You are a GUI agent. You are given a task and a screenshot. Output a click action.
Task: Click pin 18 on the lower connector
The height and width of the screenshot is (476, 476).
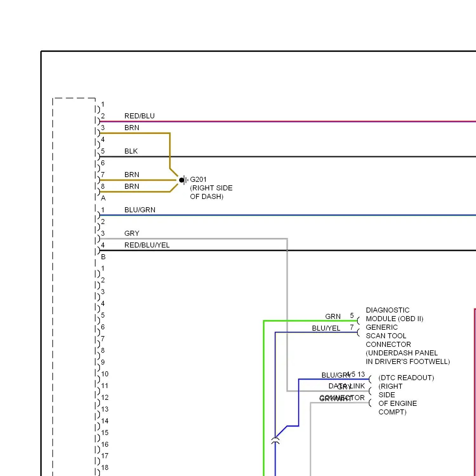pyautogui.click(x=105, y=467)
